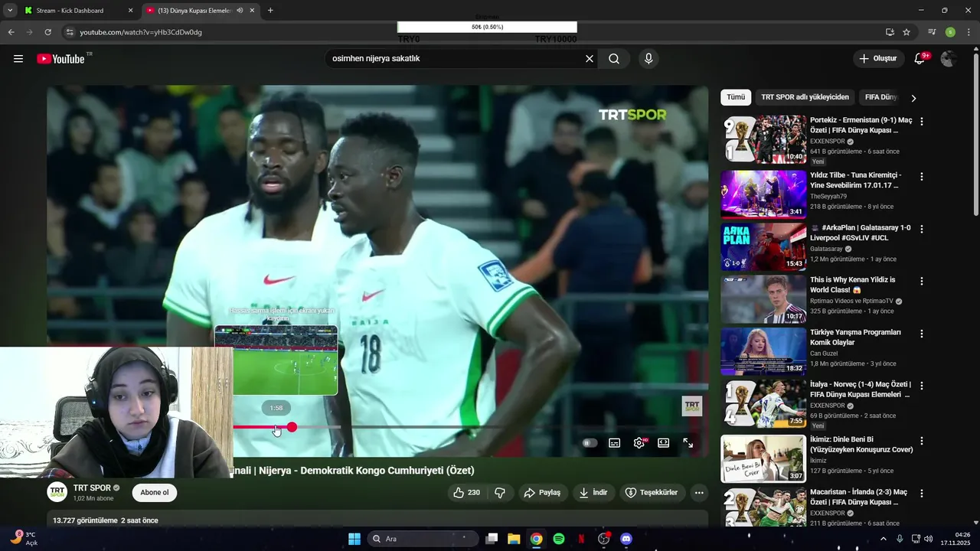Screen dimensions: 980x551
Task: Open Discord from the taskbar
Action: tap(626, 539)
